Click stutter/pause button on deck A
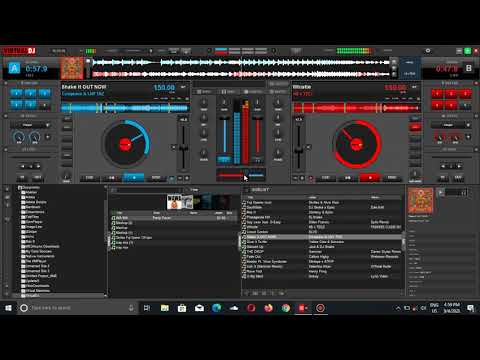480x360 pixels. point(112,178)
